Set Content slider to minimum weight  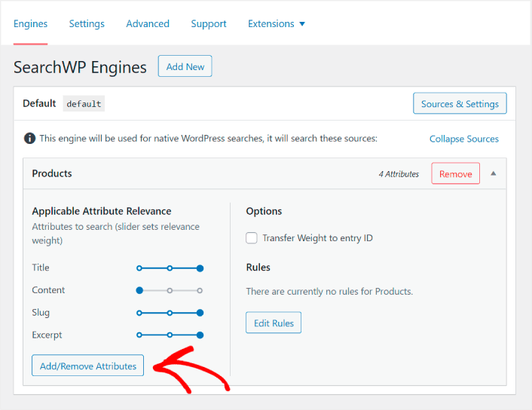[x=139, y=290]
